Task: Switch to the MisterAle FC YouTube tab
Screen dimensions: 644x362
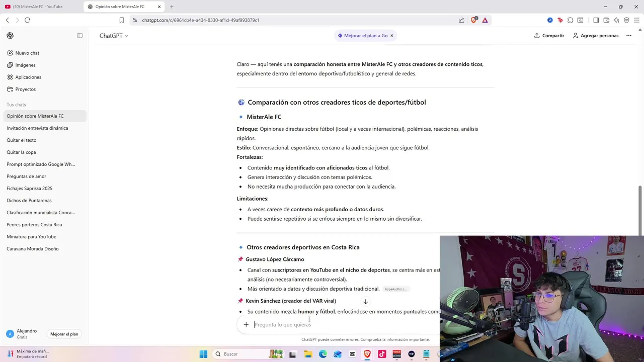Action: coord(40,7)
